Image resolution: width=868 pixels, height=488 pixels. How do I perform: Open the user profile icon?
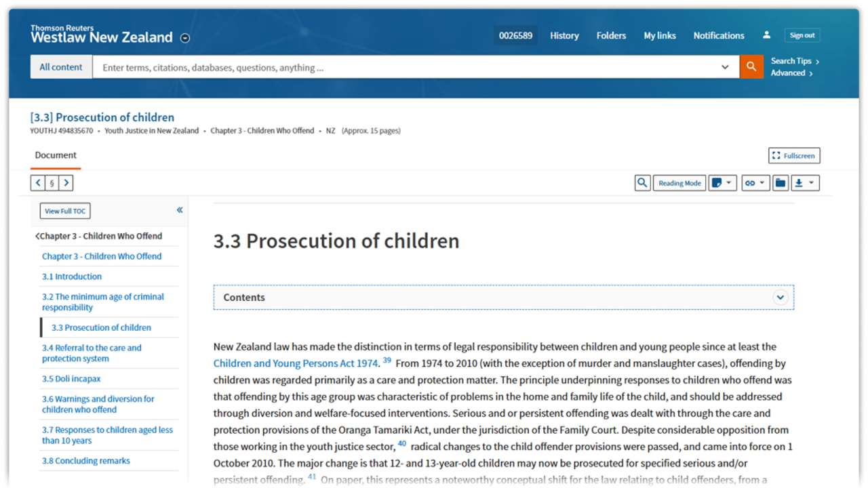pos(766,35)
